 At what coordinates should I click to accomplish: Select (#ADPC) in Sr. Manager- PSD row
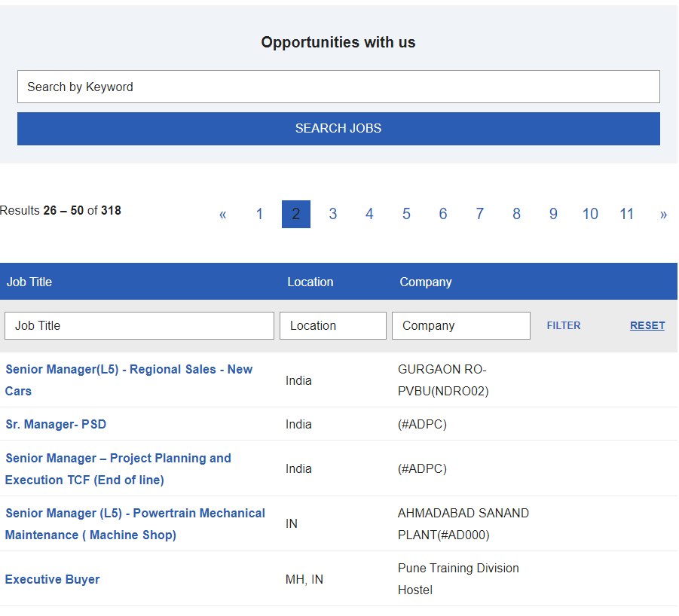point(422,425)
